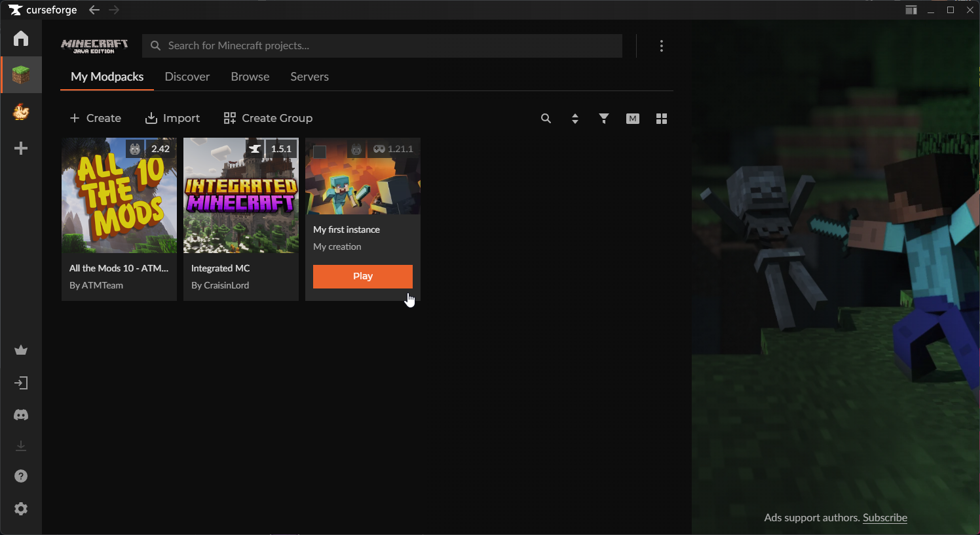Select the chicken game icon in sidebar
Viewport: 980px width, 535px height.
point(21,111)
